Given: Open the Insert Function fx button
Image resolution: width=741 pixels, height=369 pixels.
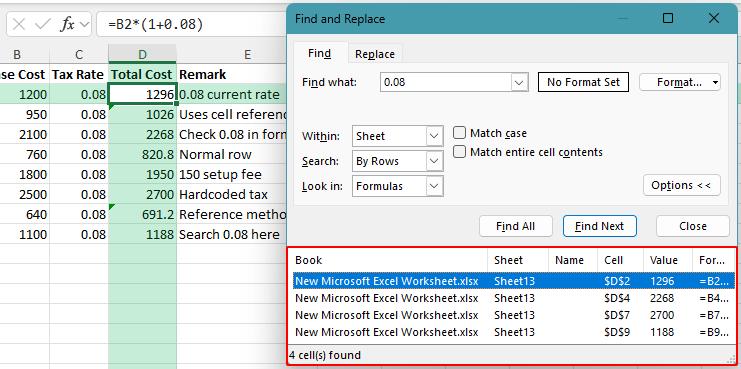Looking at the screenshot, I should (x=68, y=25).
